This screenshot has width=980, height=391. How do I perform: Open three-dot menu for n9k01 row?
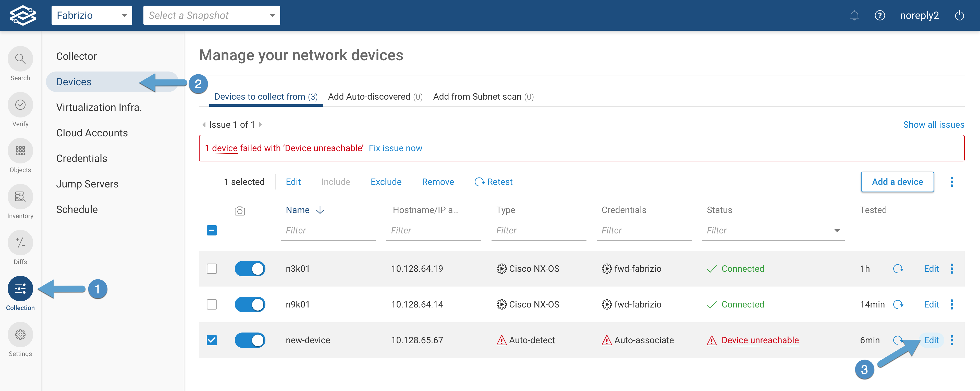click(952, 305)
